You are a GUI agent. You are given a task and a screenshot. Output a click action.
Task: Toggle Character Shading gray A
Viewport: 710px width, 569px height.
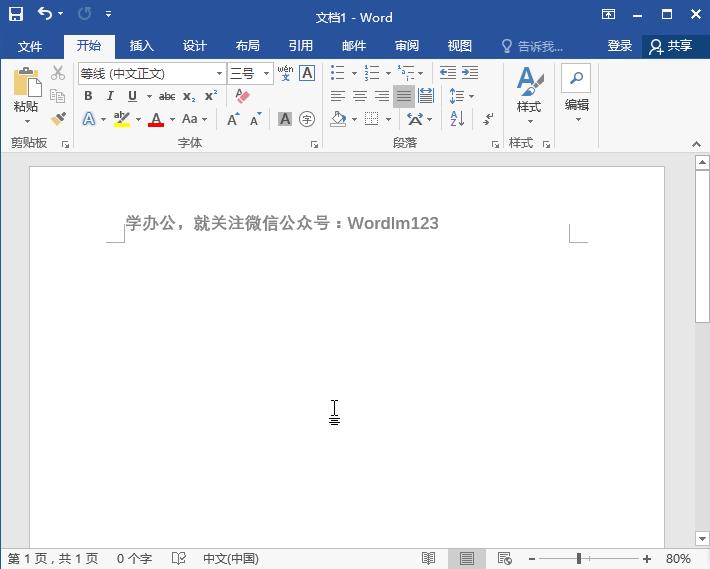(x=285, y=119)
